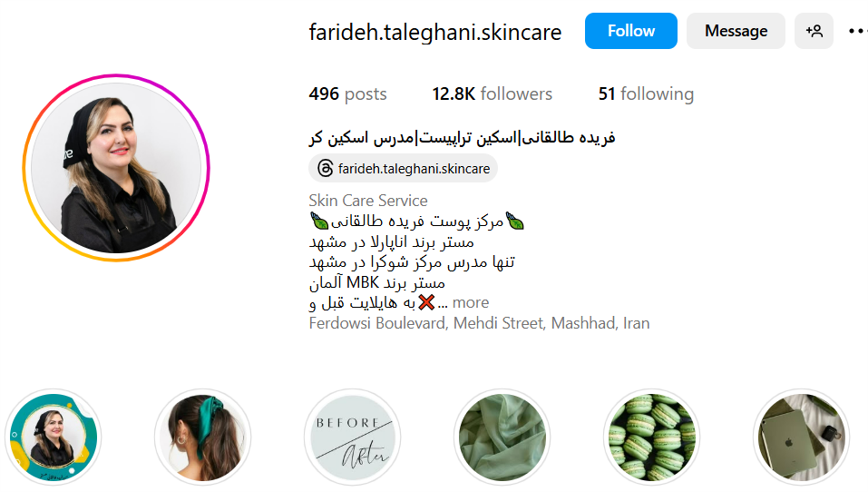Select the farideh.taleghani.skincare username heading

tap(435, 32)
